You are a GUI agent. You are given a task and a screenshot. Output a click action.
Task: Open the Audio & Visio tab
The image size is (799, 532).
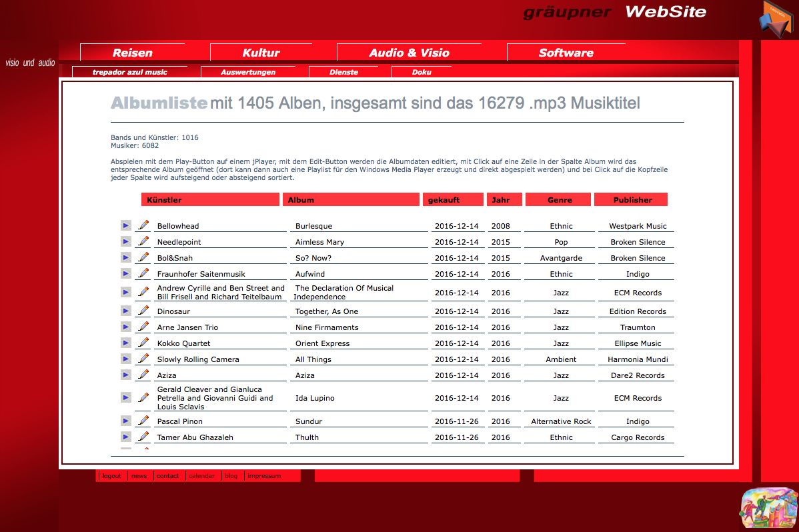tap(409, 53)
